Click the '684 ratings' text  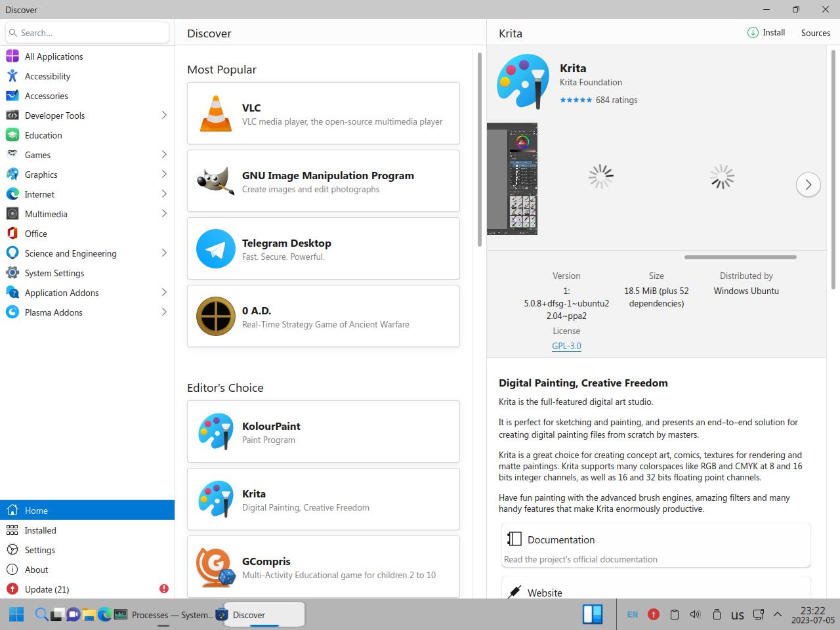616,100
